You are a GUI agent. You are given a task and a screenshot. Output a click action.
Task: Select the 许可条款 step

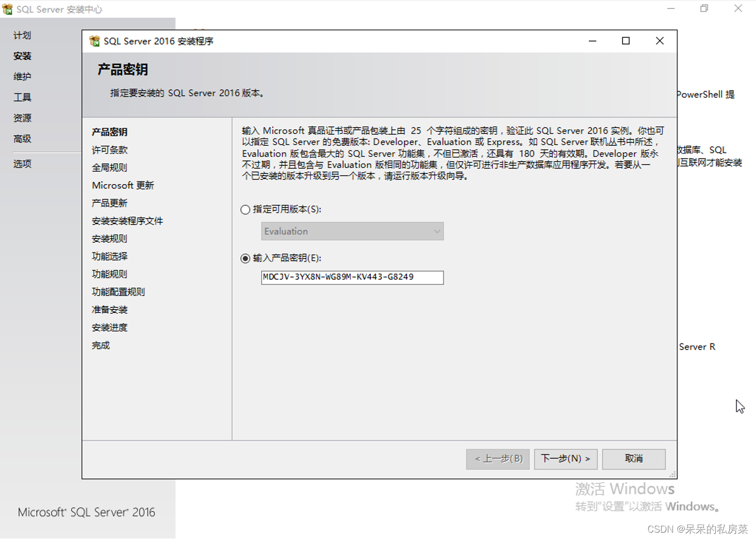(x=110, y=150)
